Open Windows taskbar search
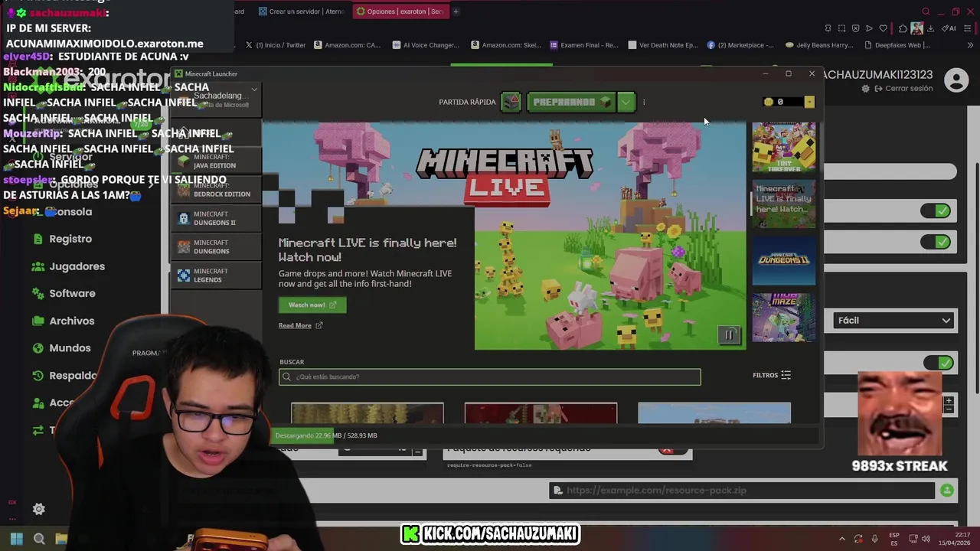This screenshot has width=980, height=551. 39,539
